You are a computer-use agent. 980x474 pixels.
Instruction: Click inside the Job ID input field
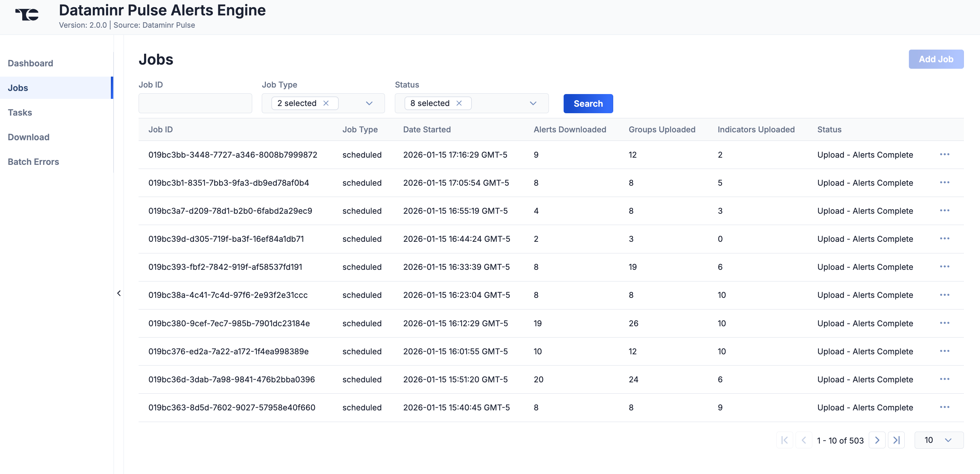pos(195,103)
